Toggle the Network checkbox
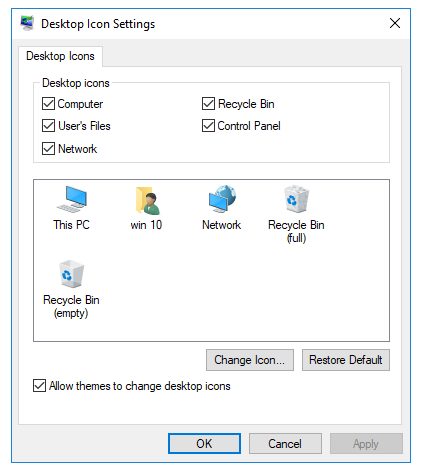Image resolution: width=447 pixels, height=476 pixels. click(x=48, y=149)
